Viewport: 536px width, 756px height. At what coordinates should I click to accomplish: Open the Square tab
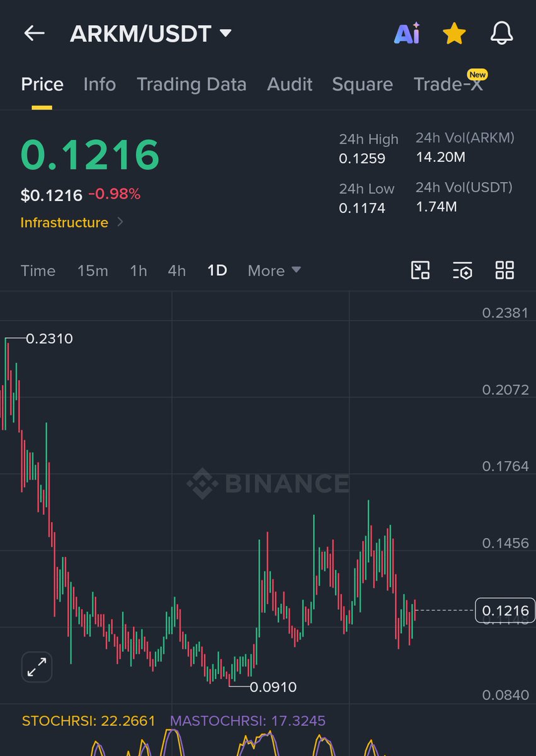362,84
